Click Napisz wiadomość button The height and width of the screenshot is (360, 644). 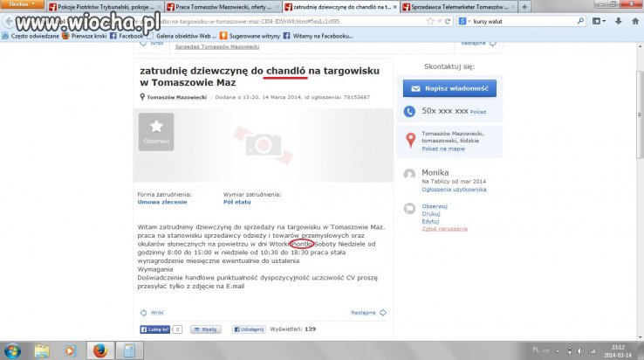449,88
